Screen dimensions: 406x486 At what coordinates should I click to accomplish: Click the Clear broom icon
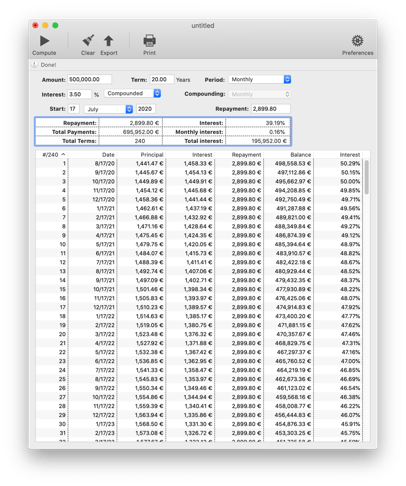tap(88, 41)
